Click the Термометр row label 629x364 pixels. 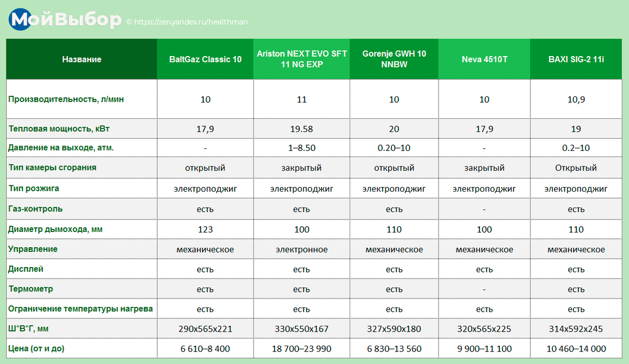click(31, 289)
